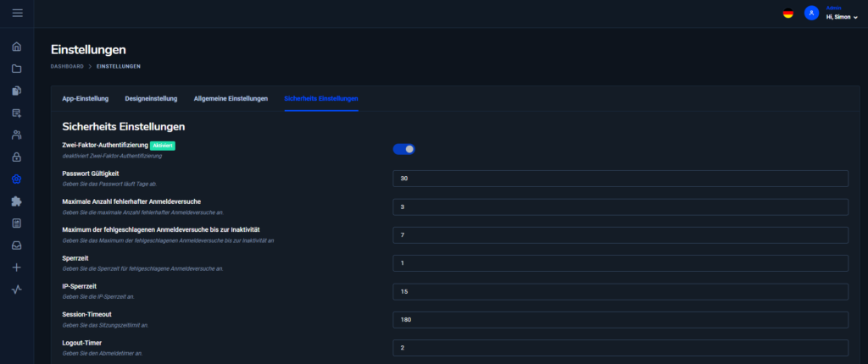Click the DASHBOARD breadcrumb link
This screenshot has width=868, height=364.
coord(67,66)
